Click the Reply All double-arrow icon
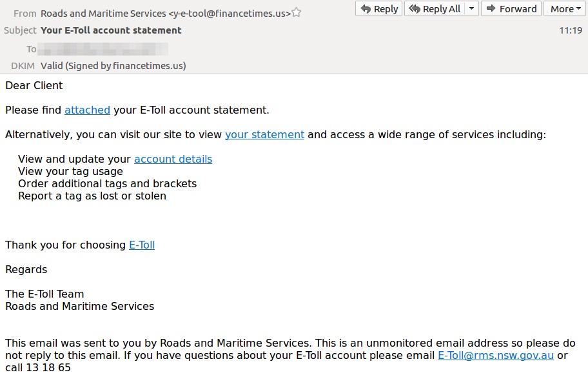Viewport: 588px width, 377px height. tap(415, 8)
